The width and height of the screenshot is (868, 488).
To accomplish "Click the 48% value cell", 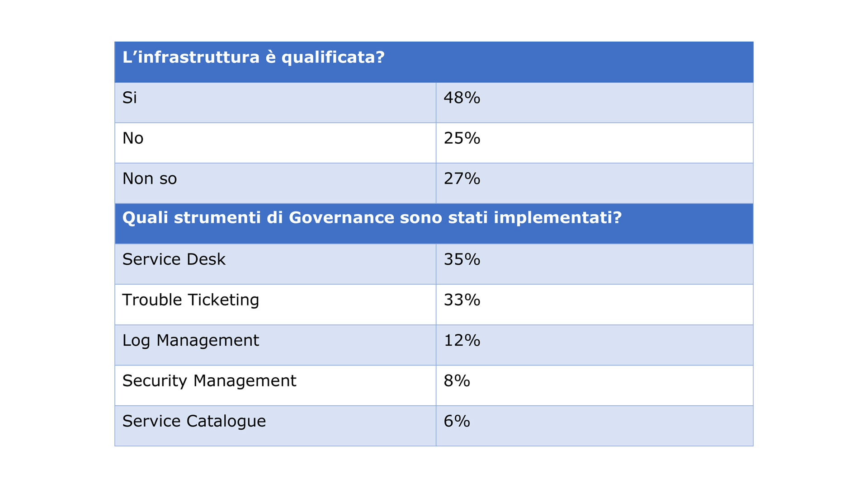I will (594, 102).
